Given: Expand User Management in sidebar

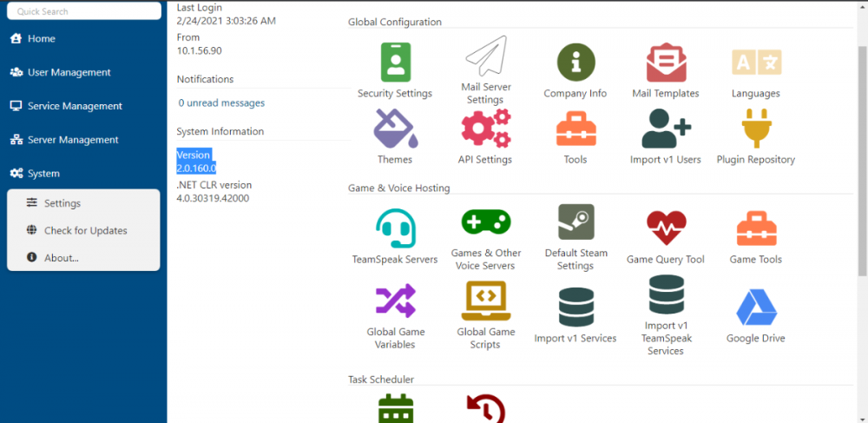Looking at the screenshot, I should coord(69,72).
